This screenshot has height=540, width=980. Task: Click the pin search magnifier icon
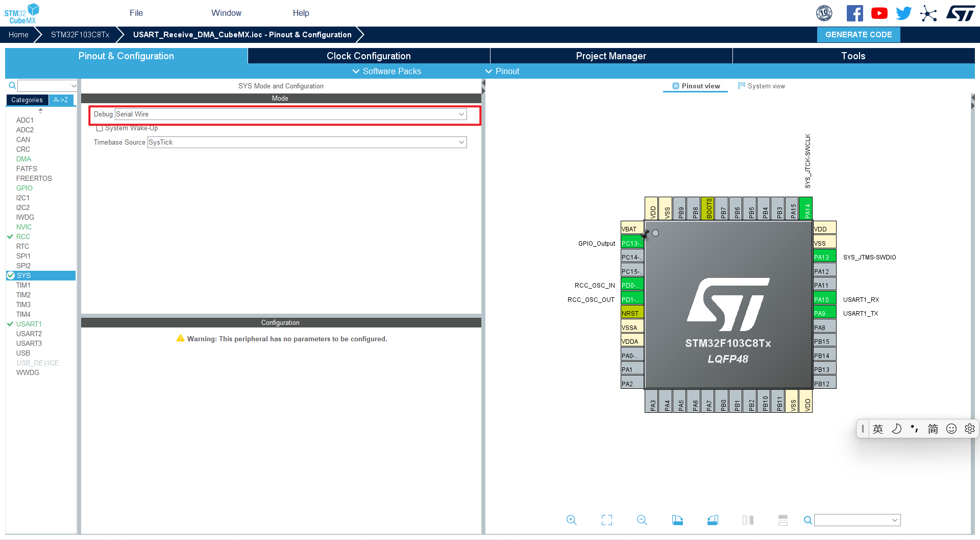coord(807,520)
